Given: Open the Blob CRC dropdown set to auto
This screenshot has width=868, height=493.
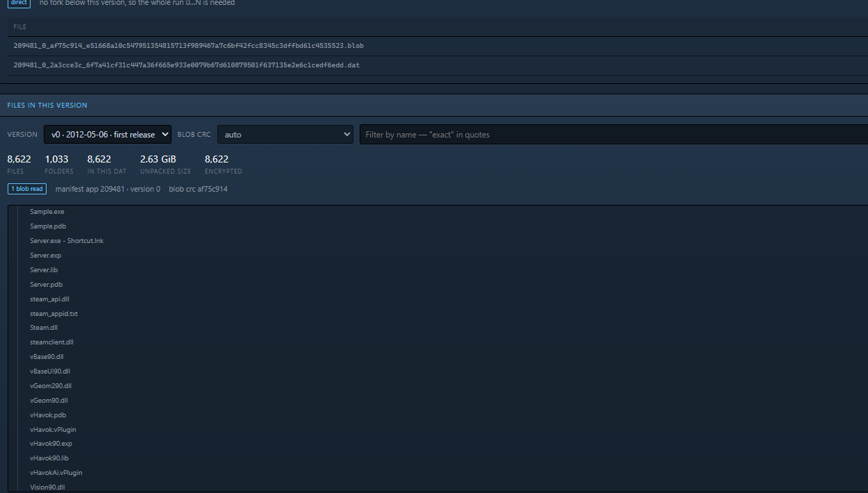Looking at the screenshot, I should (285, 134).
